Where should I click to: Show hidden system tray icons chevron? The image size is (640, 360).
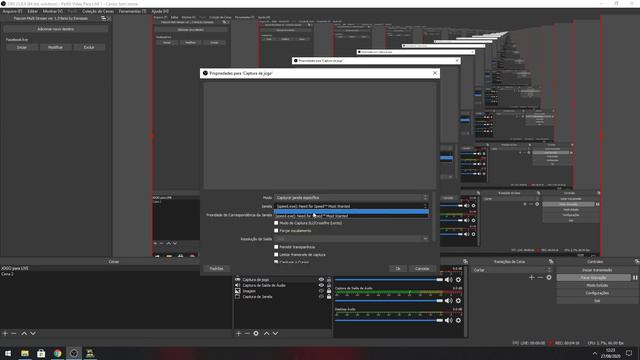(x=595, y=353)
